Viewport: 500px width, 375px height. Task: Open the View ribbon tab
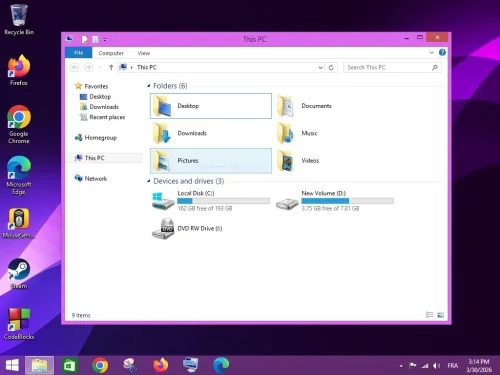144,53
